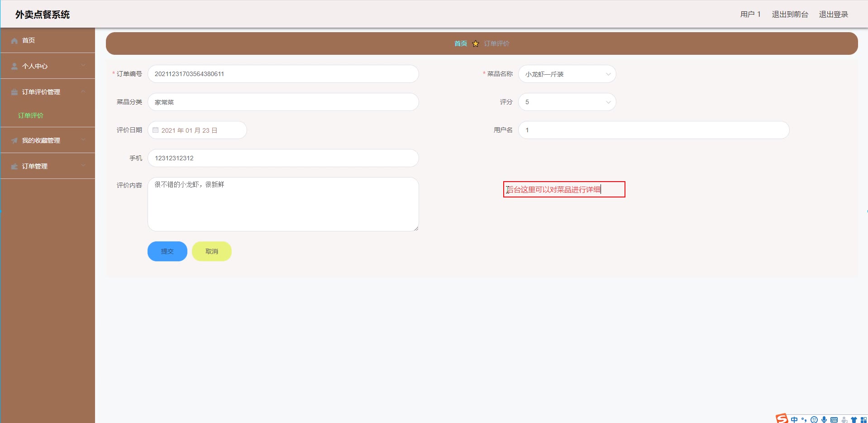Open the Sogou toolbox grid icon
This screenshot has height=423, width=868.
pyautogui.click(x=863, y=420)
